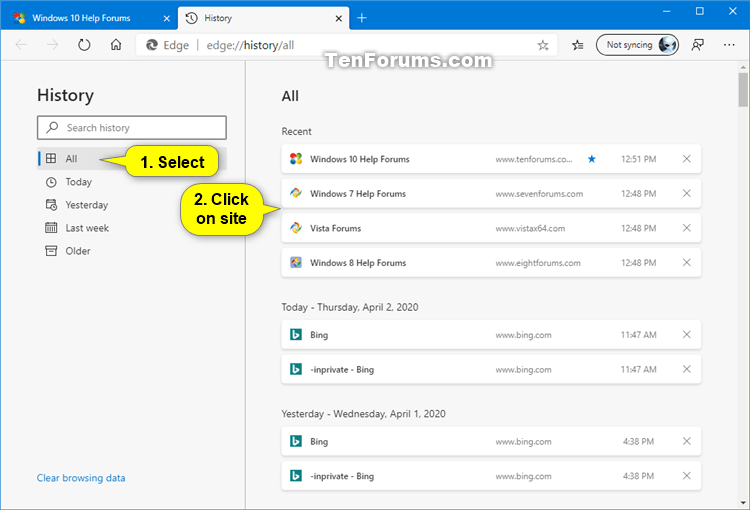The image size is (750, 510).
Task: Click the Clear browsing data link
Action: pos(81,477)
